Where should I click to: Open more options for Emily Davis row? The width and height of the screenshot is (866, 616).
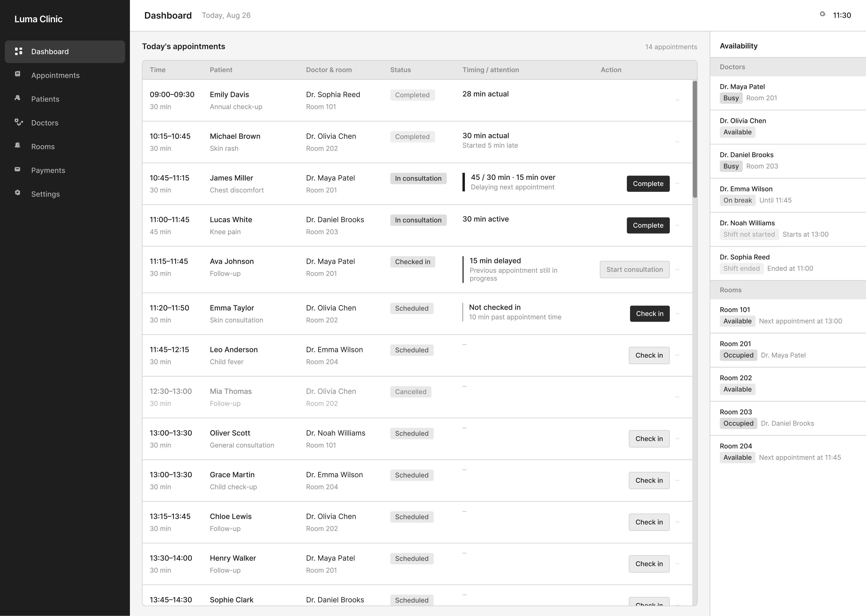point(677,100)
